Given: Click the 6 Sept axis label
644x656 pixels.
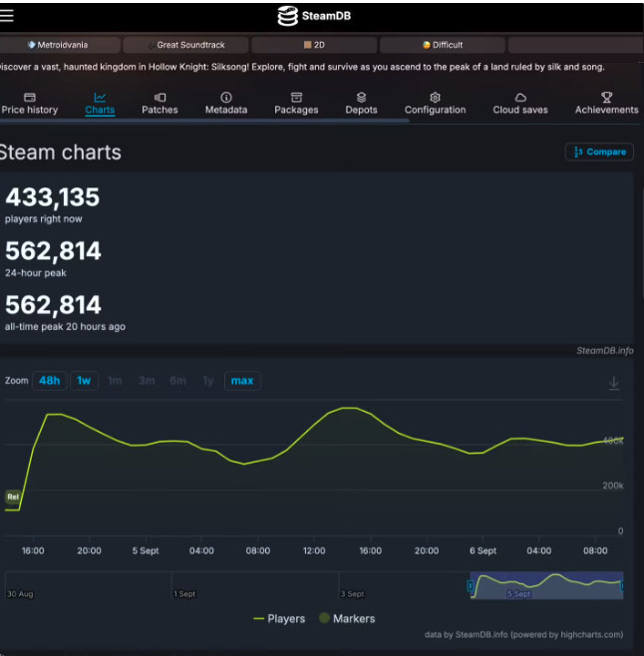Looking at the screenshot, I should 483,550.
